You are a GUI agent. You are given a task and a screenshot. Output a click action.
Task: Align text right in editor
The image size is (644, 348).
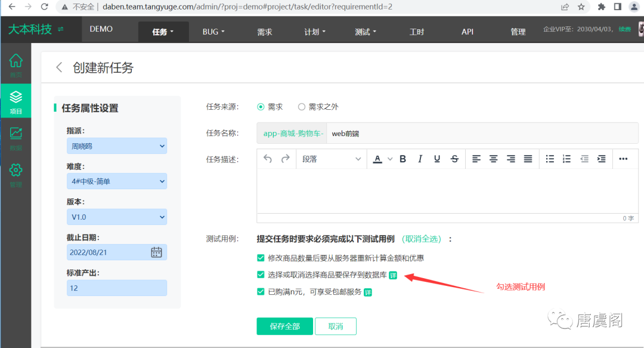click(x=511, y=159)
